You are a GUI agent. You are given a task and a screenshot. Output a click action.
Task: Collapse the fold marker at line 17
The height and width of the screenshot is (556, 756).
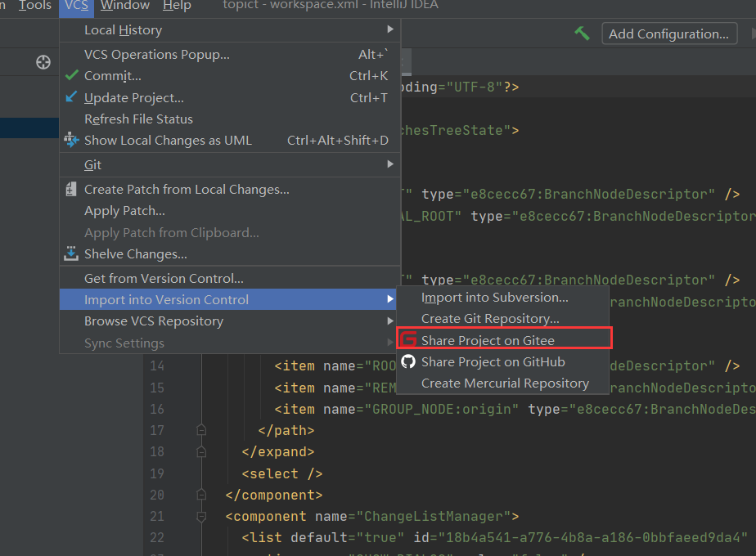pyautogui.click(x=201, y=430)
